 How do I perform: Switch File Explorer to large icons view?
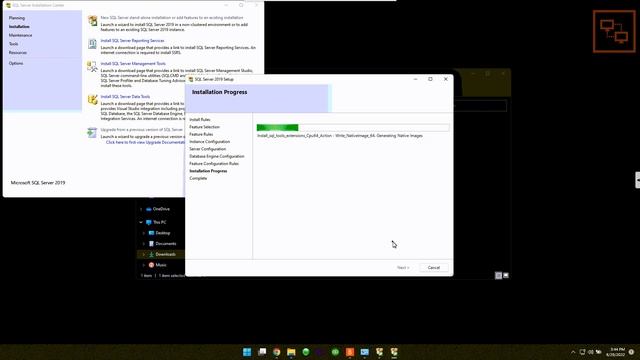click(x=506, y=276)
